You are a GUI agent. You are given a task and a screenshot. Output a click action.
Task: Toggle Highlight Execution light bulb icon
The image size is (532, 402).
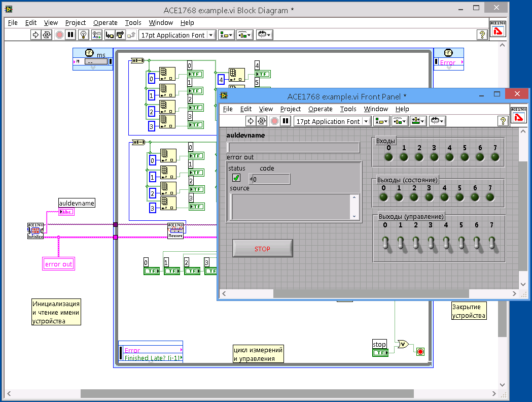[84, 35]
